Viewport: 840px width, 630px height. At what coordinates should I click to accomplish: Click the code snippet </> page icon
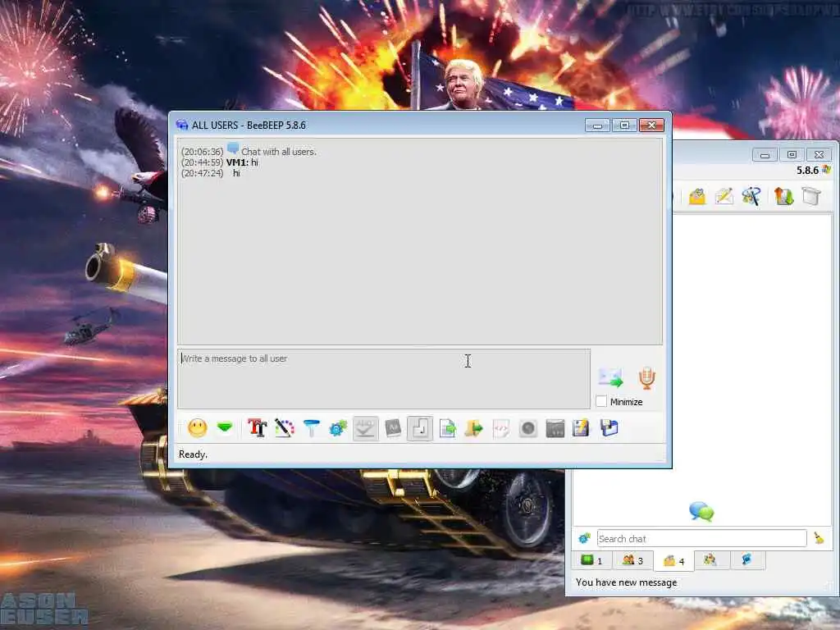pyautogui.click(x=501, y=428)
